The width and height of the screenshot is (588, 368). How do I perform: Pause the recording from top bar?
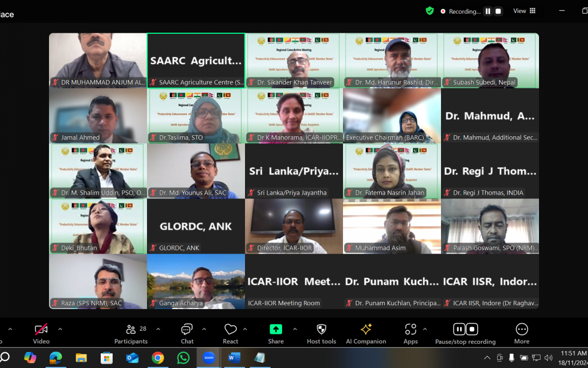(x=488, y=11)
